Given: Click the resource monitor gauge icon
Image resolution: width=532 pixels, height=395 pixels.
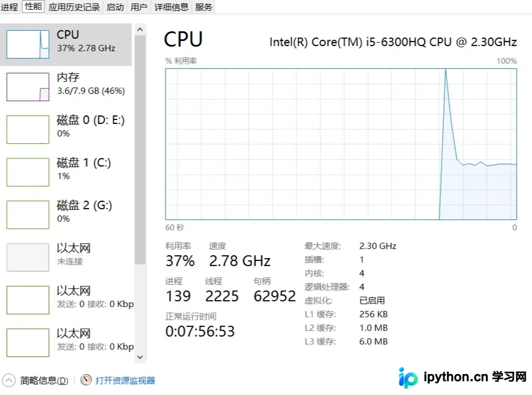Looking at the screenshot, I should pyautogui.click(x=86, y=380).
